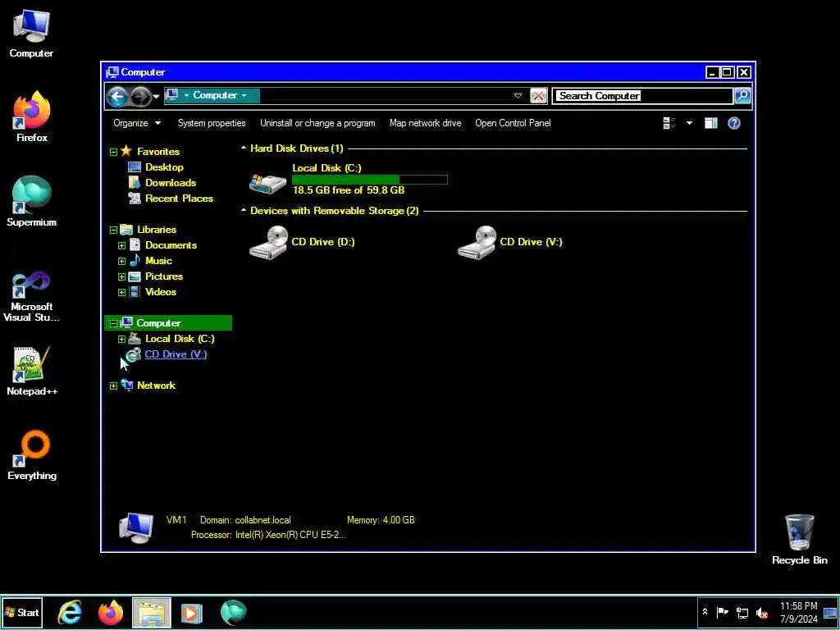
Task: Click the '18.5 GB free of 59.8 GB' text
Action: (348, 190)
